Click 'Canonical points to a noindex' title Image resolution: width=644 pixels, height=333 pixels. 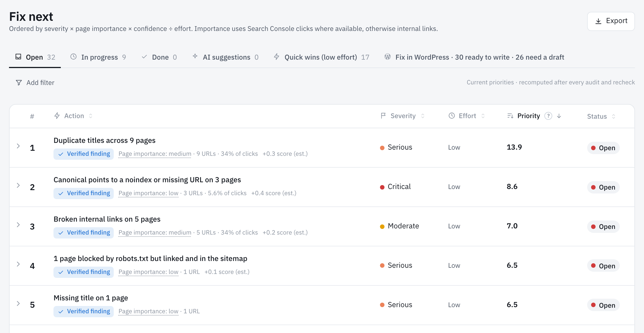[x=147, y=180]
